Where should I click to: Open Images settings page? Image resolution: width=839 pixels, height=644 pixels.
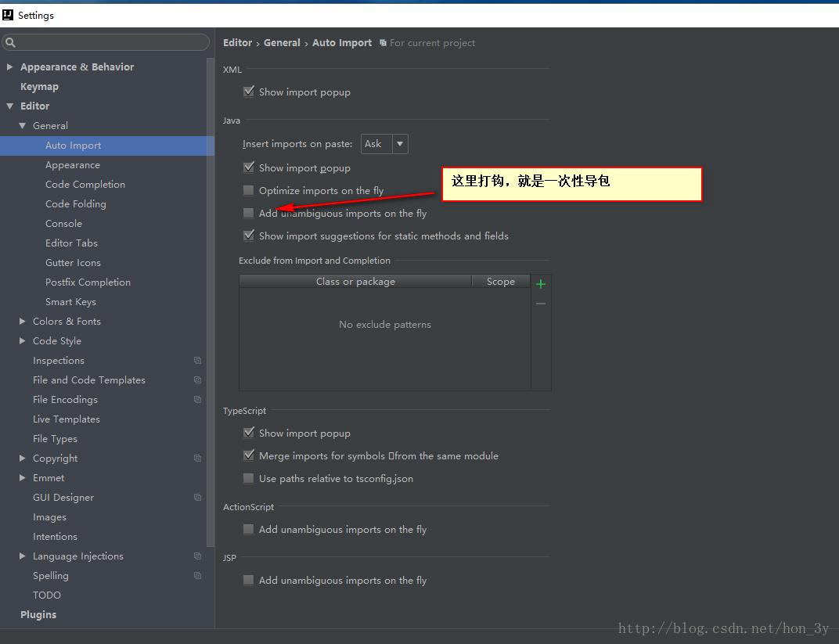(50, 517)
